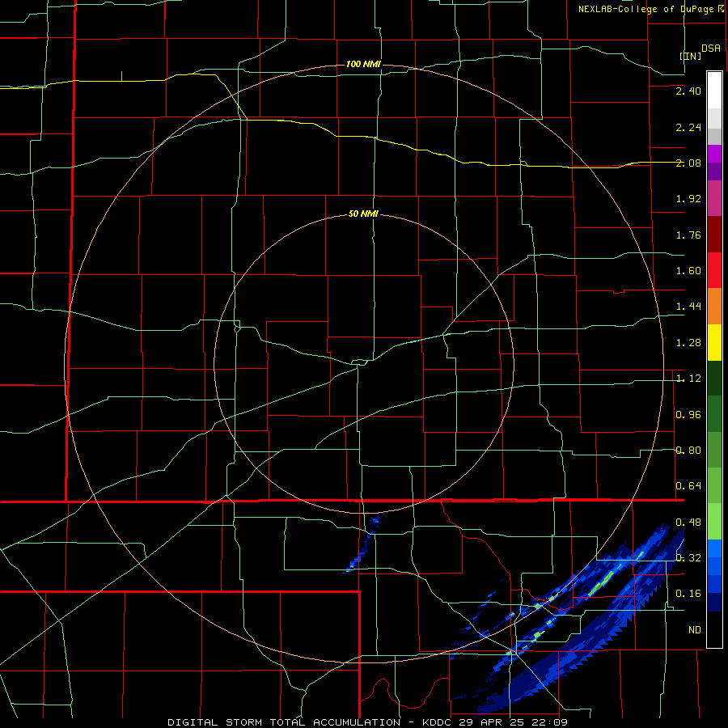Image resolution: width=728 pixels, height=728 pixels.
Task: Click the small blue echo south of radar center
Action: pyautogui.click(x=363, y=544)
